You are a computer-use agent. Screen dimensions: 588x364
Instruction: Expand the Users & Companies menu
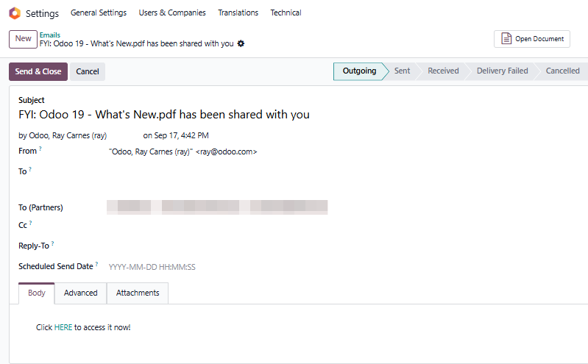coord(172,13)
